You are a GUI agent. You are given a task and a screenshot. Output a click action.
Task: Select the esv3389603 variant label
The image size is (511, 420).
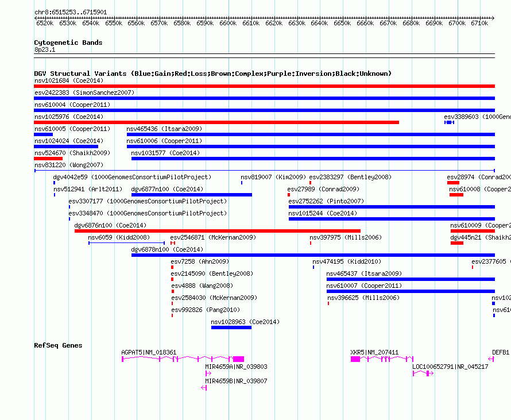pyautogui.click(x=478, y=117)
